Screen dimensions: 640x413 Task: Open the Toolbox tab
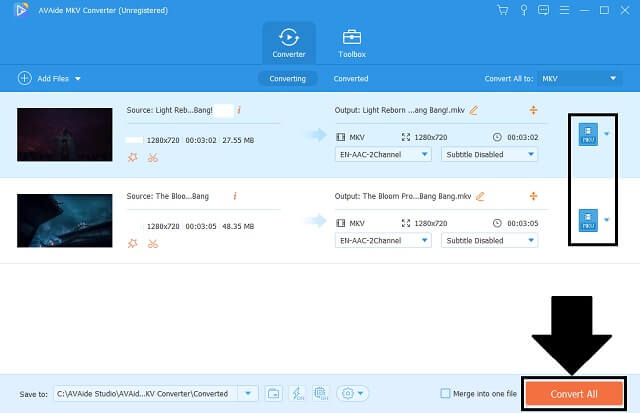[352, 42]
